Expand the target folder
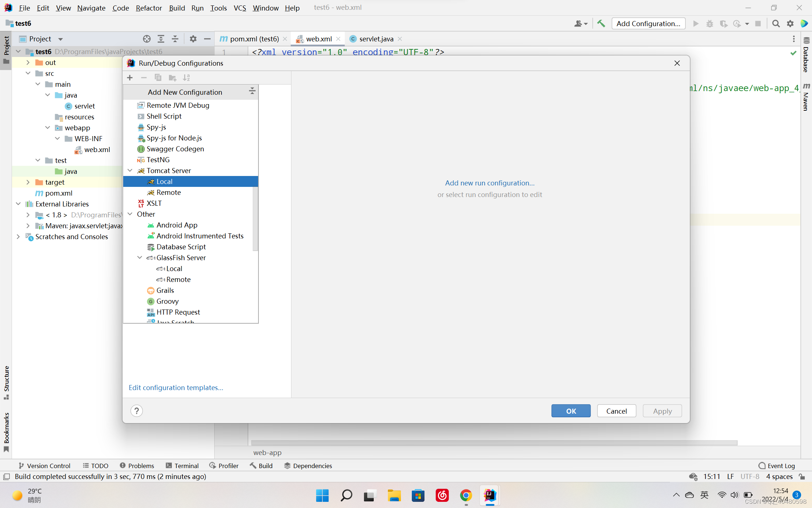This screenshot has height=508, width=812. coord(28,182)
